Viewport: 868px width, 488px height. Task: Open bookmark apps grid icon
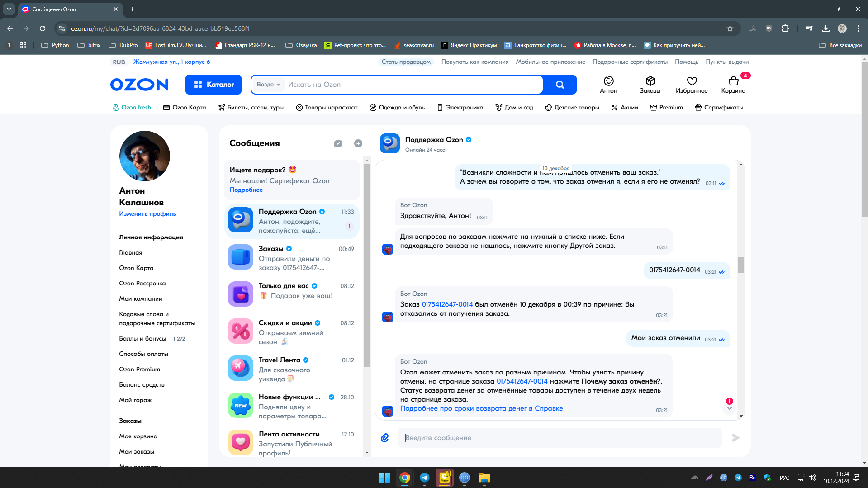pyautogui.click(x=23, y=45)
